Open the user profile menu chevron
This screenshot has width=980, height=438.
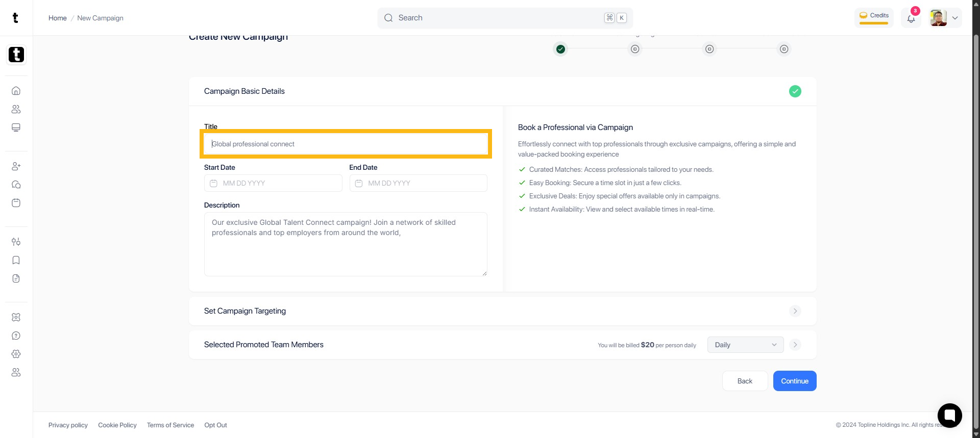(955, 18)
